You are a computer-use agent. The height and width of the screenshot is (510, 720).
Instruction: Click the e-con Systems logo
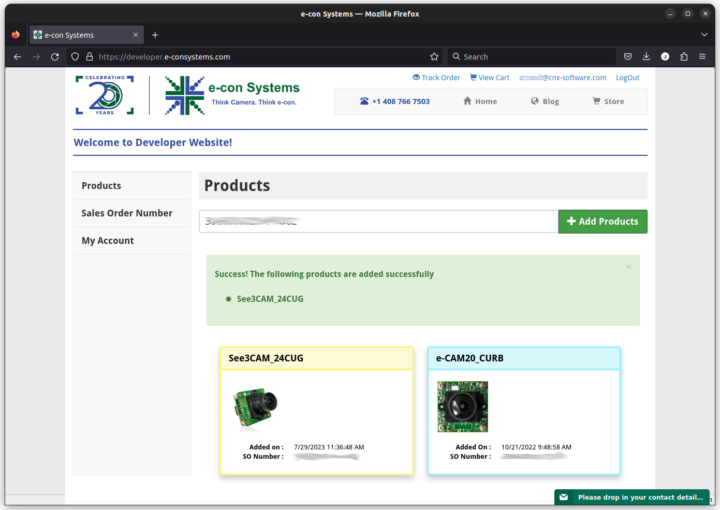tap(232, 95)
